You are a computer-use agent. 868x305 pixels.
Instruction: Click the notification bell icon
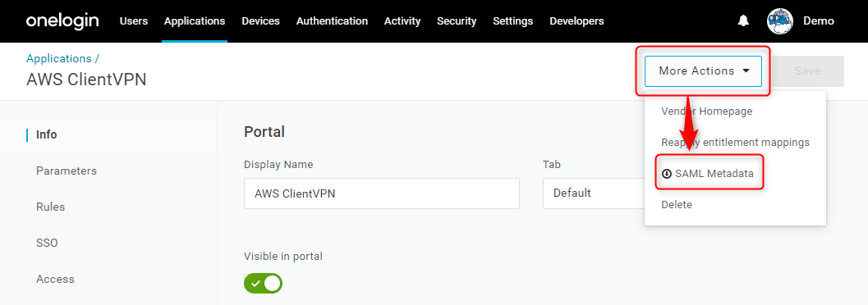(x=743, y=21)
